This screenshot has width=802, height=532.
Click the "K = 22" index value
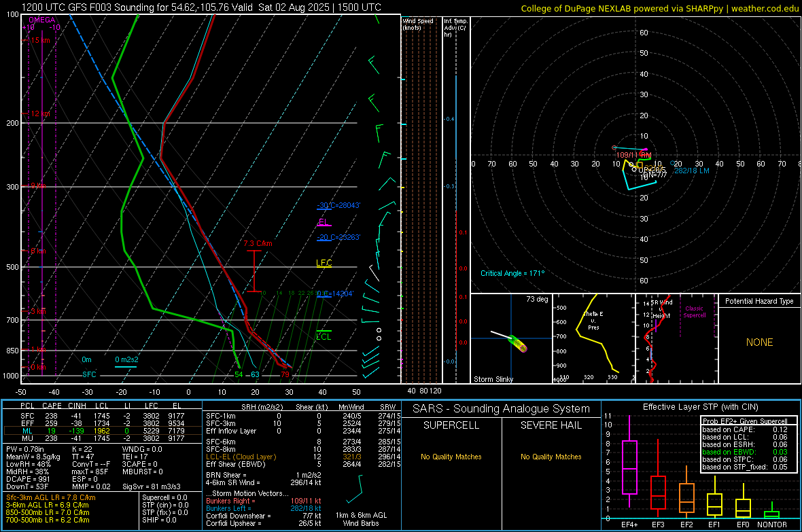[82, 449]
